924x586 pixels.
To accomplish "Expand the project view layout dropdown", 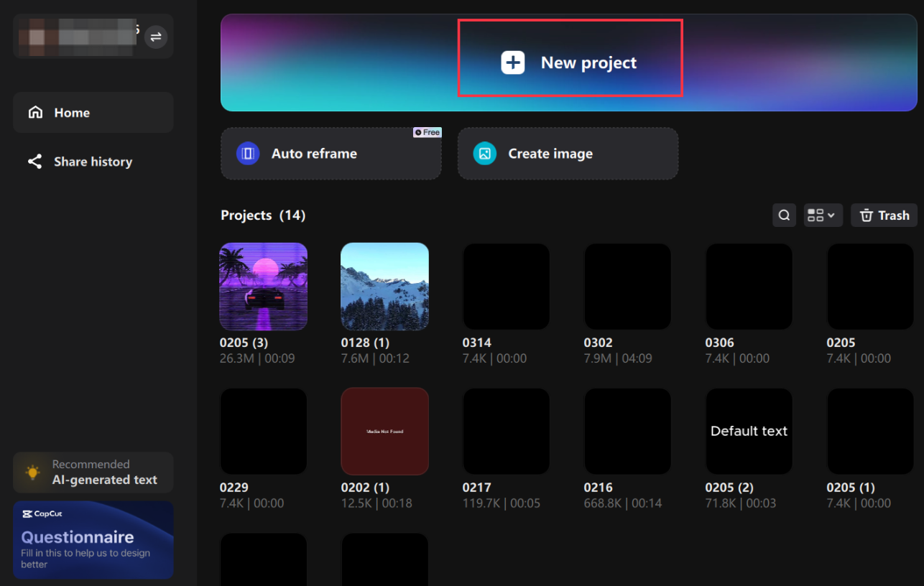I will click(x=823, y=215).
